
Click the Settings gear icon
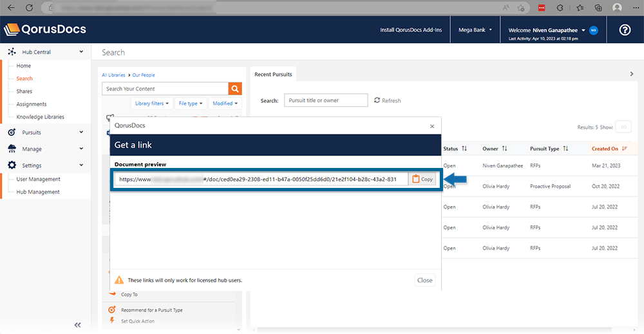(12, 165)
